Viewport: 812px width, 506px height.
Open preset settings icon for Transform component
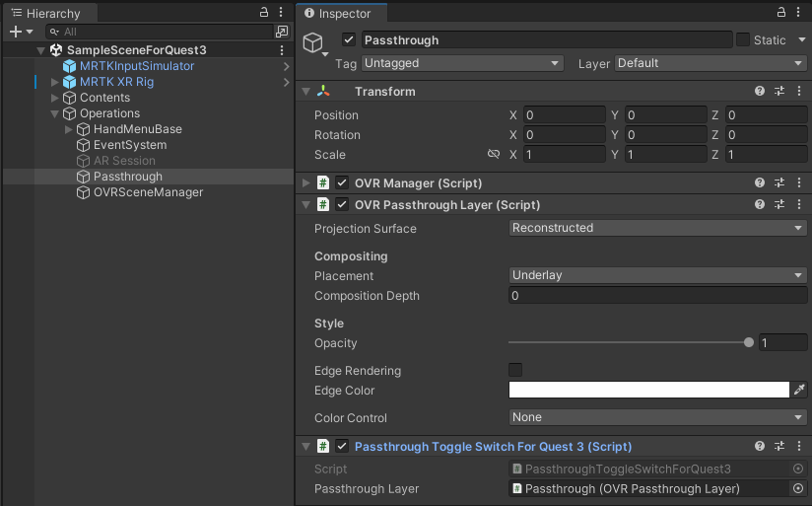coord(778,92)
